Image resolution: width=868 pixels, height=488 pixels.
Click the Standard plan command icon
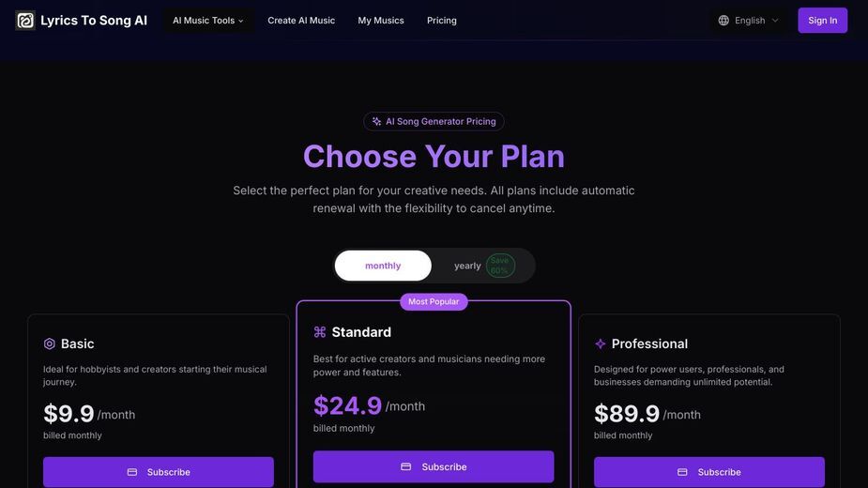320,332
